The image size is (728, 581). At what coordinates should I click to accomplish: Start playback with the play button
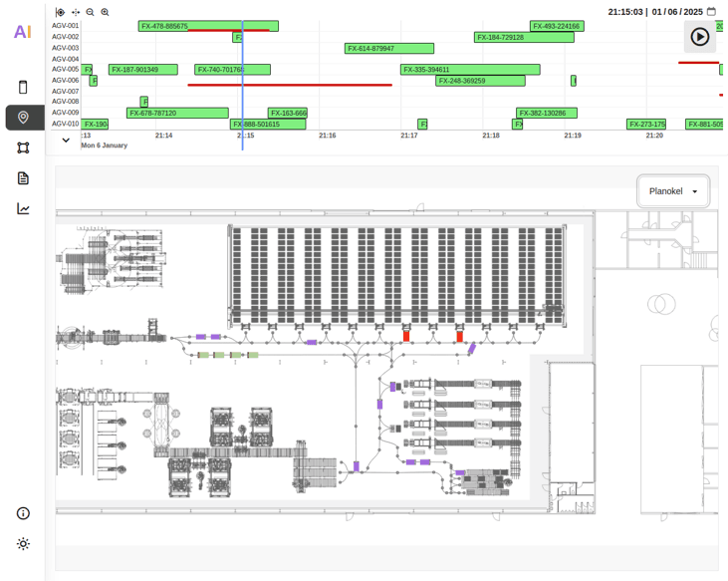coord(700,37)
